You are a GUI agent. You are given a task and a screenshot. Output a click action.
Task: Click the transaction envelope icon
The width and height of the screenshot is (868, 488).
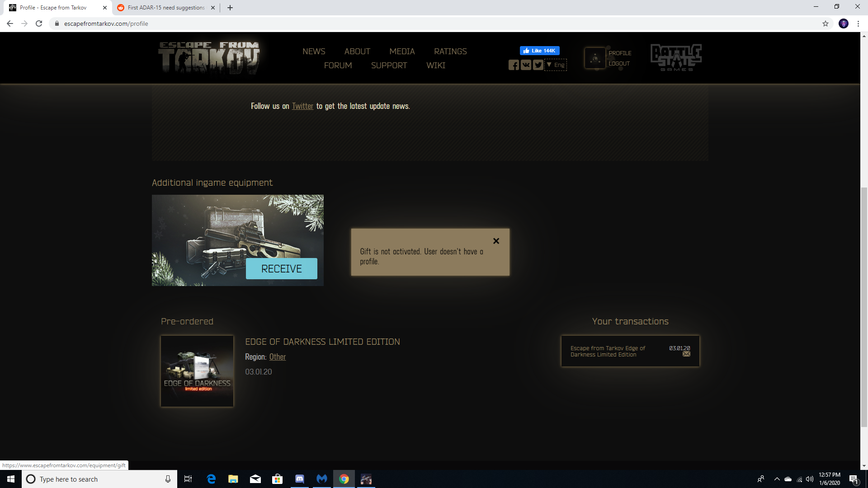tap(686, 354)
